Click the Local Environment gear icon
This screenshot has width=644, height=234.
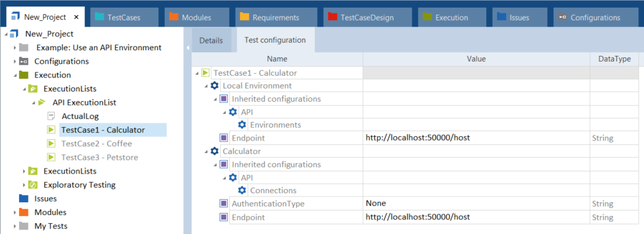pos(214,86)
